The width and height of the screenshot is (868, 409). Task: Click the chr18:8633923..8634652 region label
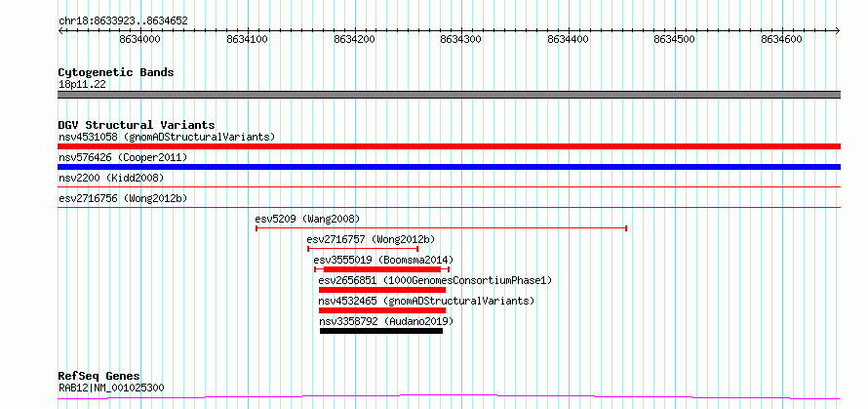coord(123,21)
